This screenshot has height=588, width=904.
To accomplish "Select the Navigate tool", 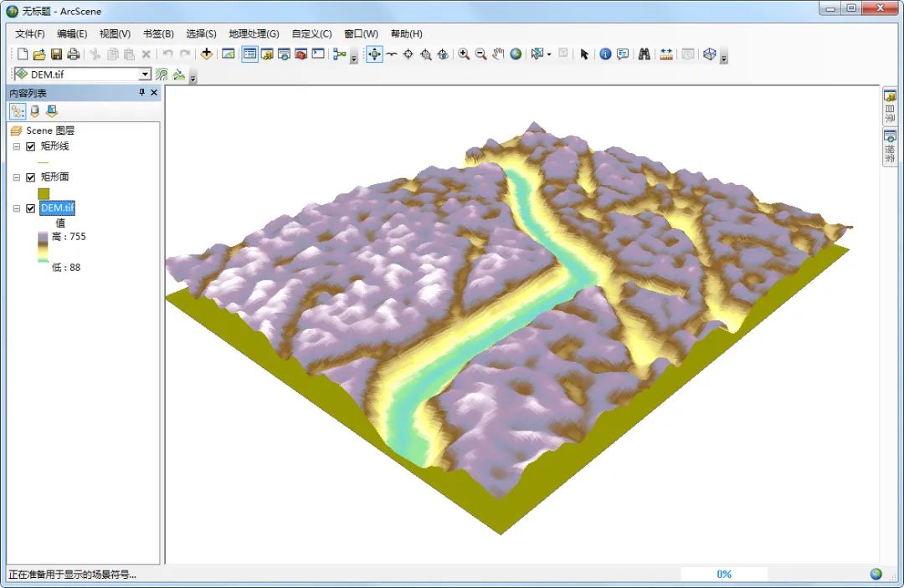I will 374,54.
